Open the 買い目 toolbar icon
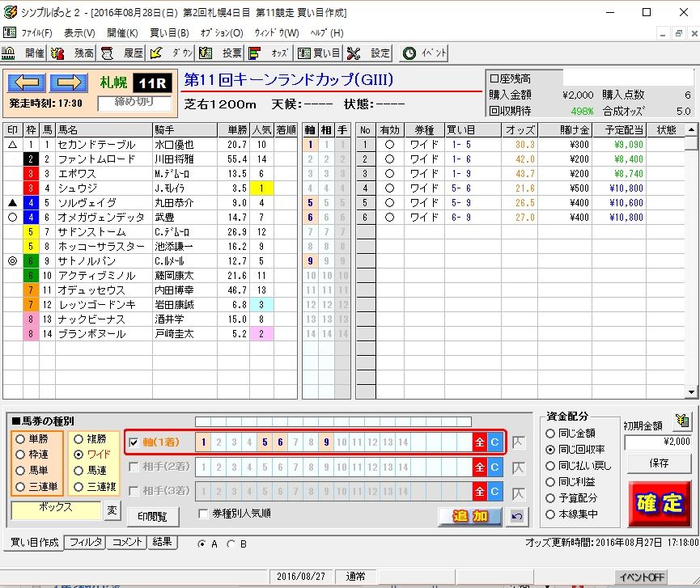Image resolution: width=700 pixels, height=588 pixels. (319, 53)
